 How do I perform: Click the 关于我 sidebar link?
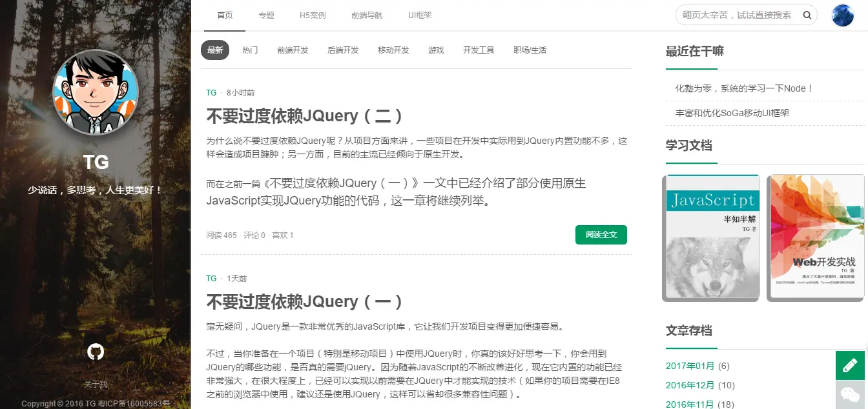96,384
